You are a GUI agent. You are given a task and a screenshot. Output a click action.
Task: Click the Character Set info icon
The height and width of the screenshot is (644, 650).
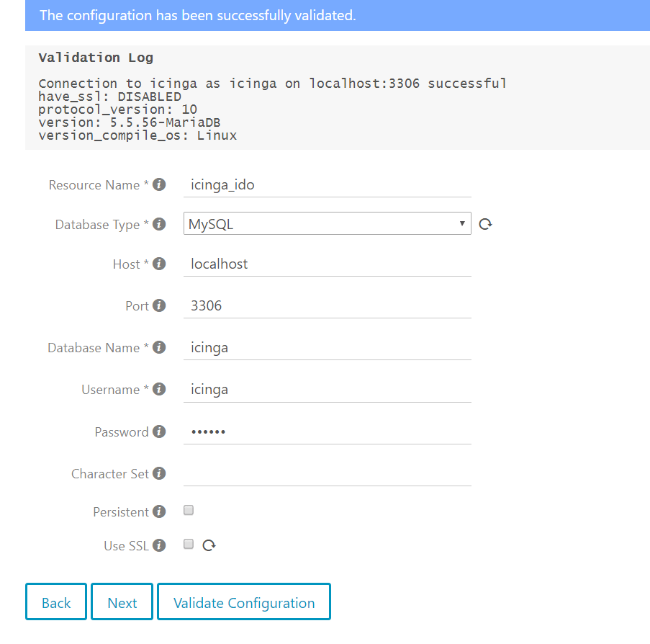(x=159, y=473)
